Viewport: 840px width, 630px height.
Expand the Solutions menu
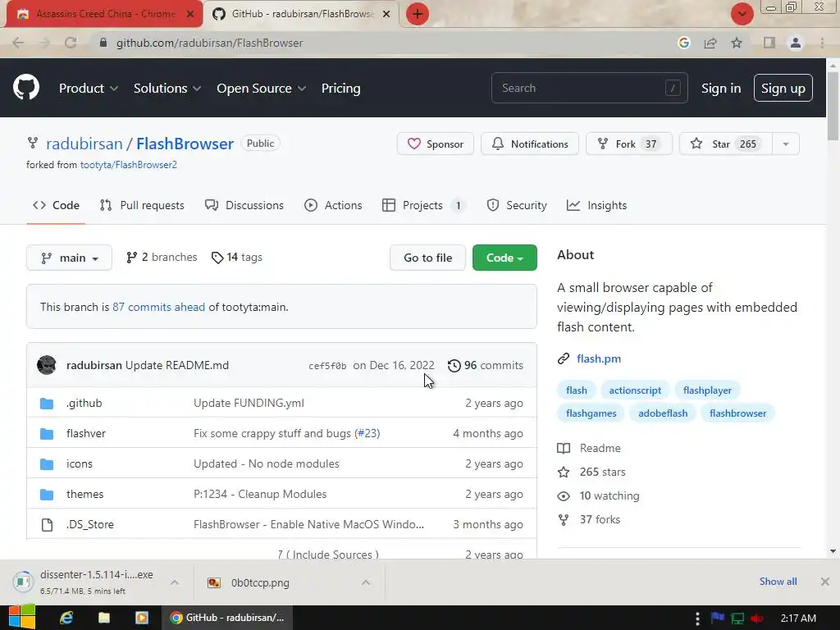pyautogui.click(x=167, y=89)
